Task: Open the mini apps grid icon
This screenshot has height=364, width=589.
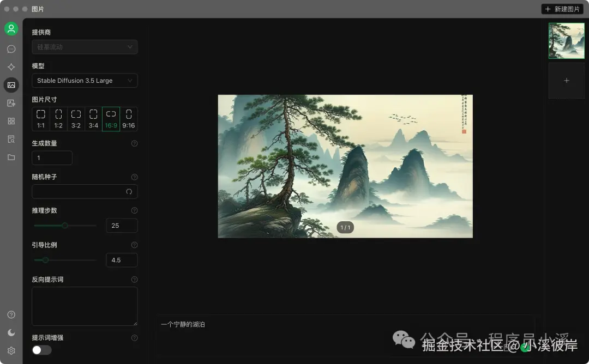Action: tap(11, 121)
